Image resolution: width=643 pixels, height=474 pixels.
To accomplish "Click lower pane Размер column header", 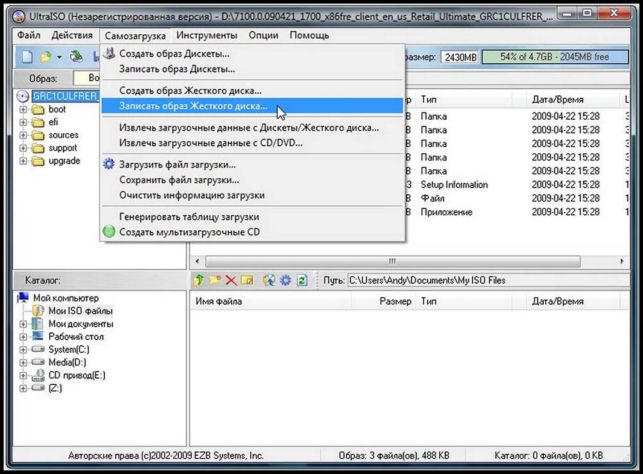I will [x=383, y=301].
